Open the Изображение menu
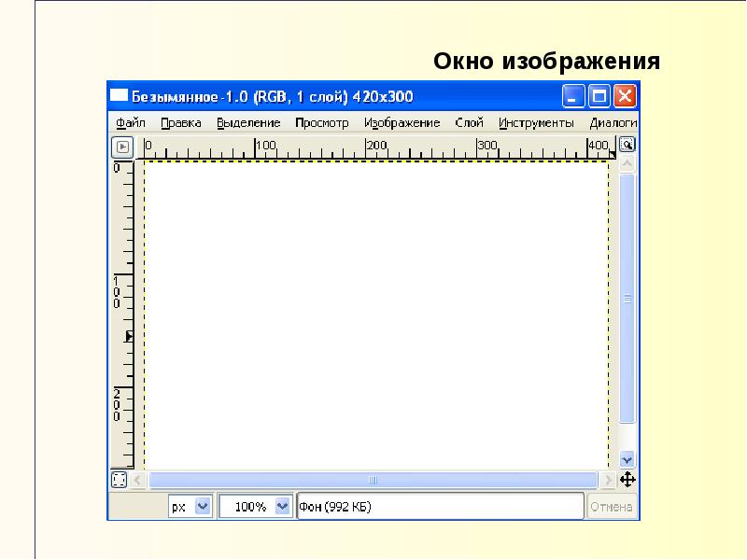The height and width of the screenshot is (560, 747). [402, 123]
